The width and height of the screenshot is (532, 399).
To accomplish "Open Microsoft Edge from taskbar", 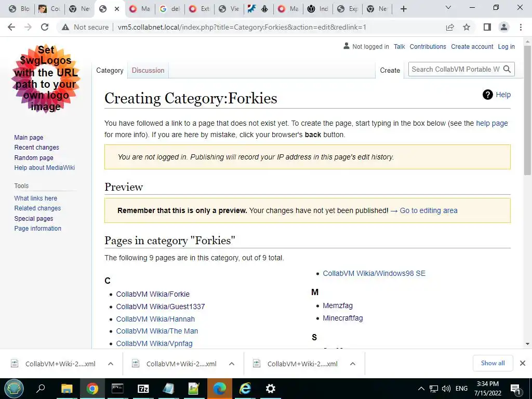I will pos(220,389).
